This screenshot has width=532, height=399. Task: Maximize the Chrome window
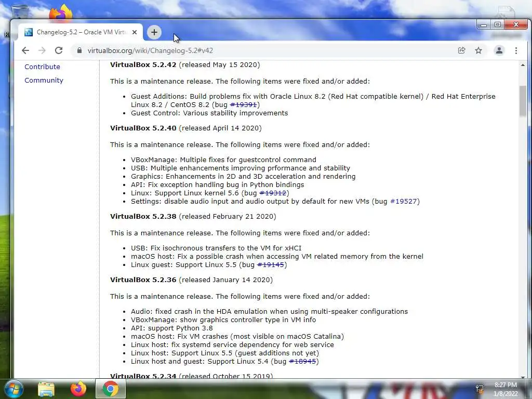coord(498,24)
